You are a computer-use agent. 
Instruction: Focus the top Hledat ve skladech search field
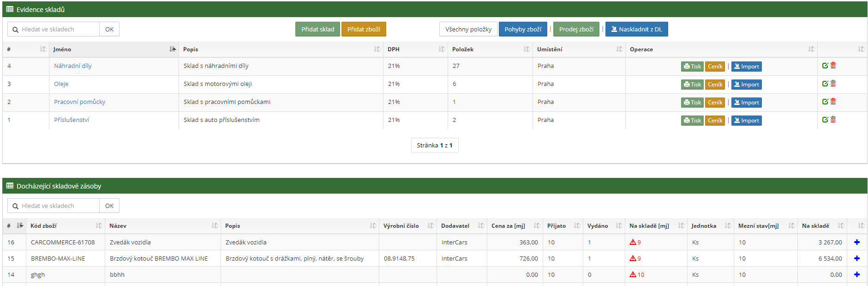(x=58, y=29)
